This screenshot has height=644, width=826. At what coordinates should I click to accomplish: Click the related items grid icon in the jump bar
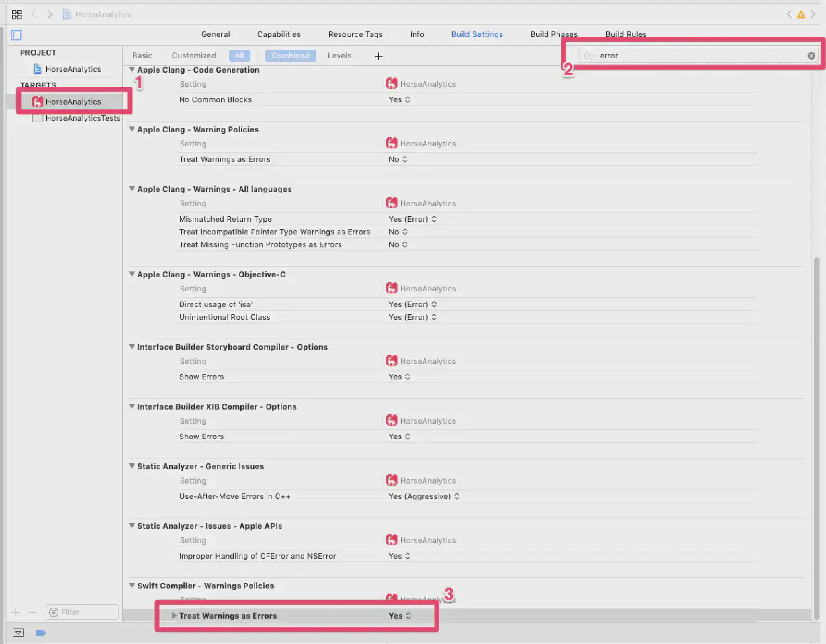[x=17, y=14]
